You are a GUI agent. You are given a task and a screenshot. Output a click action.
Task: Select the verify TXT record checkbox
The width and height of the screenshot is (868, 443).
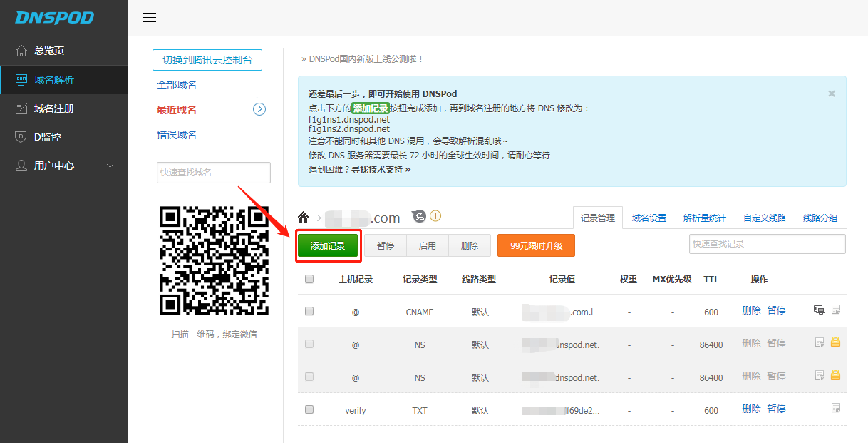309,409
